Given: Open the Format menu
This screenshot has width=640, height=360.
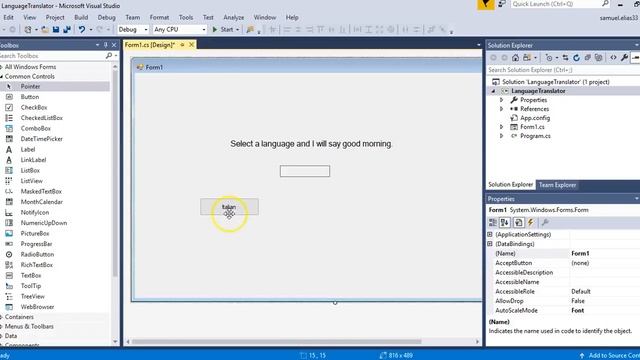Looking at the screenshot, I should point(159,18).
